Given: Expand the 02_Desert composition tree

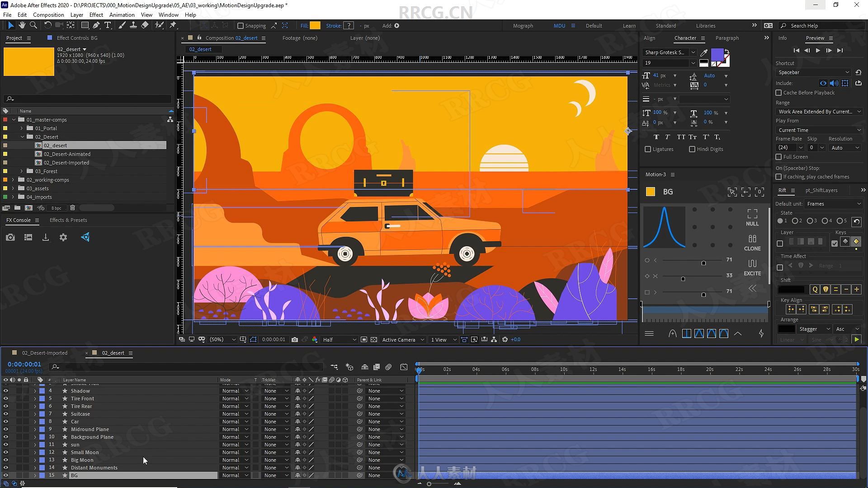Looking at the screenshot, I should [21, 136].
